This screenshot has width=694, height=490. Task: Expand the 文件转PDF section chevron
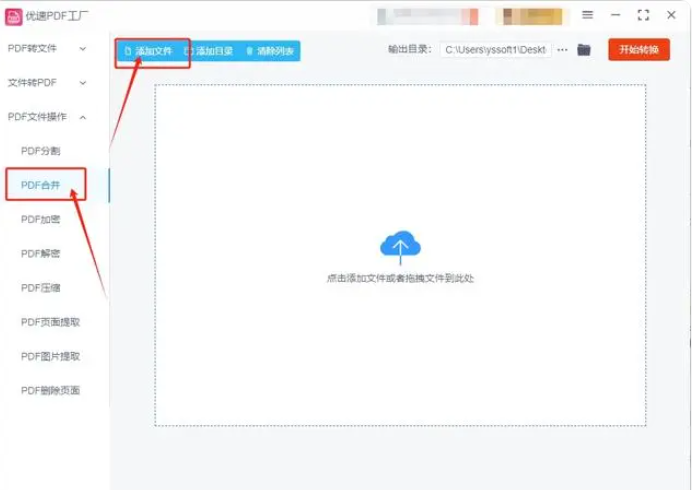click(x=83, y=83)
